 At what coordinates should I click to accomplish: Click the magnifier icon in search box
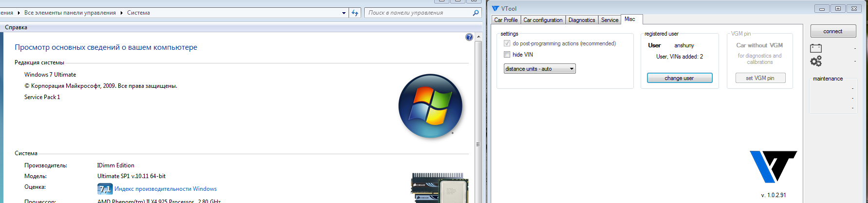pyautogui.click(x=476, y=13)
